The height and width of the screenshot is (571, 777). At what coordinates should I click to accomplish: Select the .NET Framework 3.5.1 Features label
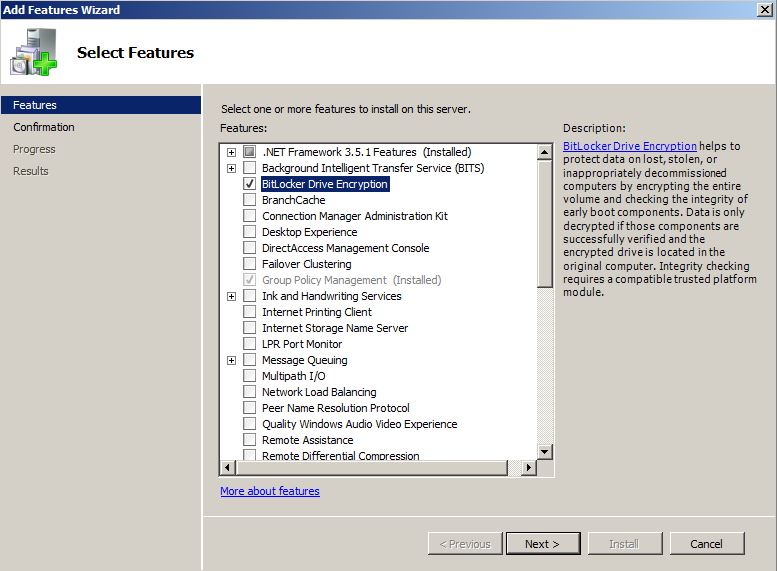pyautogui.click(x=367, y=152)
